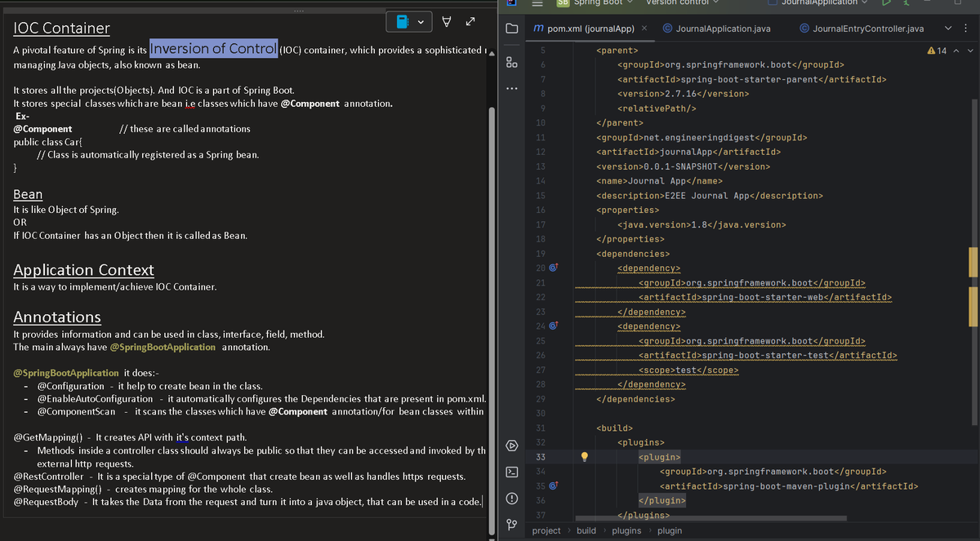The height and width of the screenshot is (541, 980).
Task: Jump to next highlighted problem arrow
Action: [970, 51]
